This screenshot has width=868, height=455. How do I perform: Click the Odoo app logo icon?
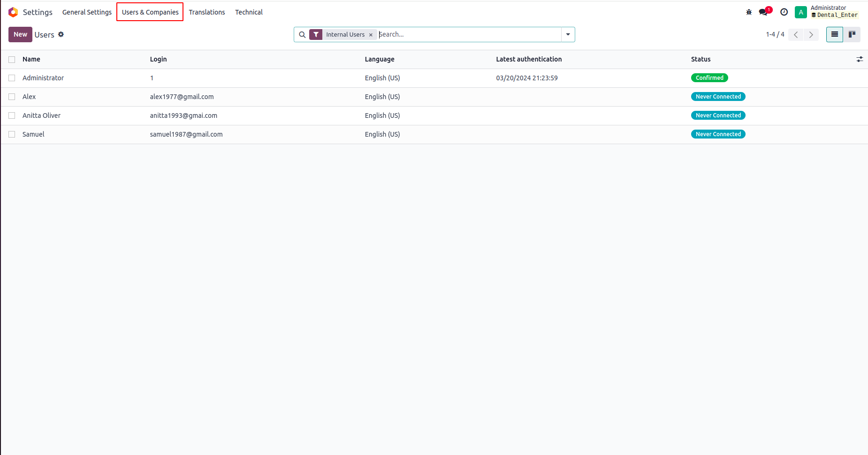tap(13, 12)
